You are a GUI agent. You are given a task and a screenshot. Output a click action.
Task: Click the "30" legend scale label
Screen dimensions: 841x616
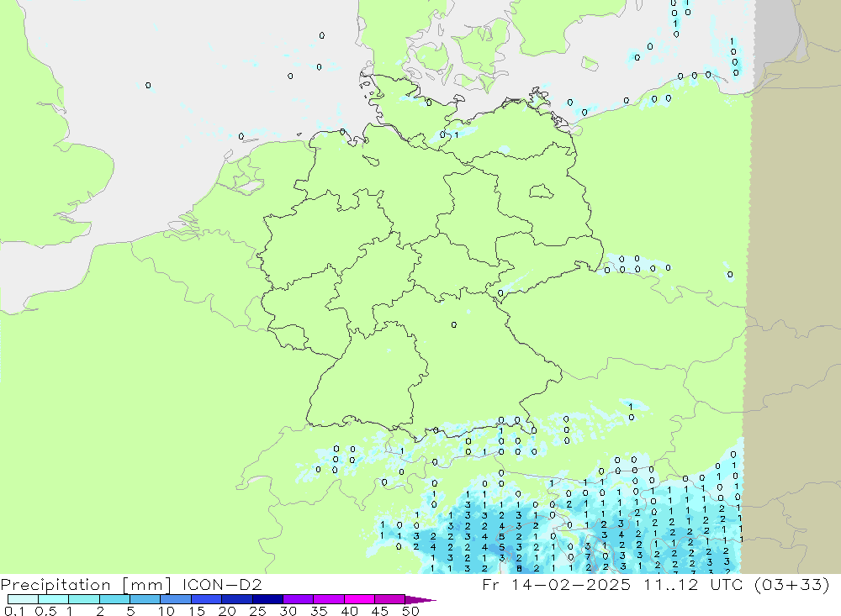tap(288, 611)
